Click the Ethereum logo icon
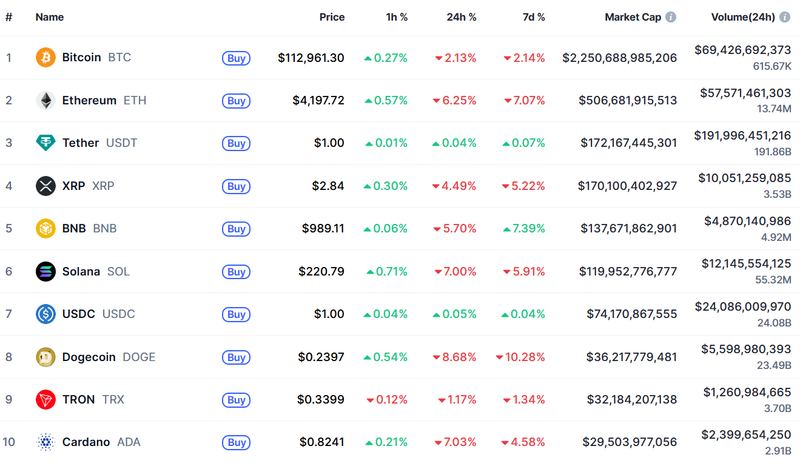 45,101
